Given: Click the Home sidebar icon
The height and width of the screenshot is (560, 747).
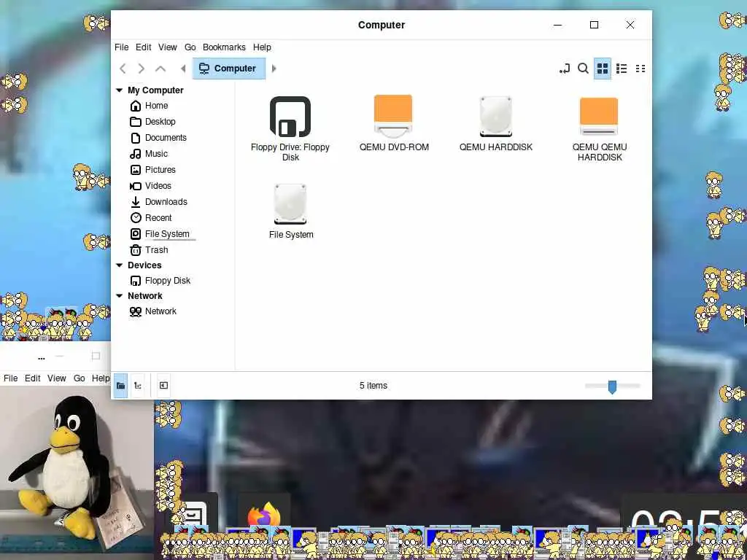Looking at the screenshot, I should [136, 106].
